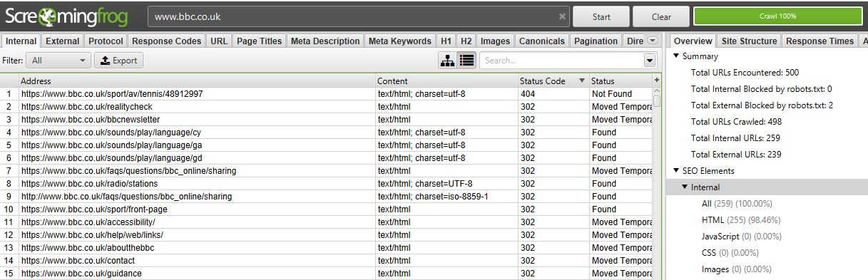Switch to list view icon
The height and width of the screenshot is (280, 868).
pyautogui.click(x=466, y=61)
